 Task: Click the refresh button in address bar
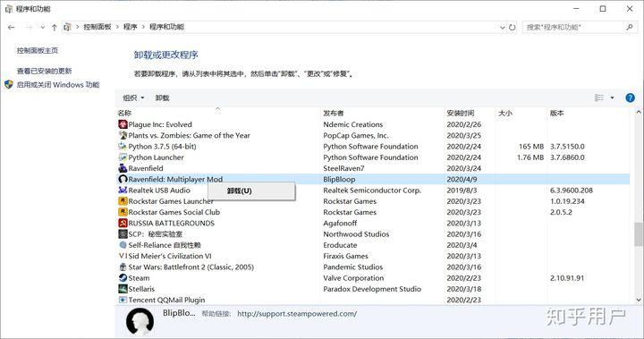[513, 28]
